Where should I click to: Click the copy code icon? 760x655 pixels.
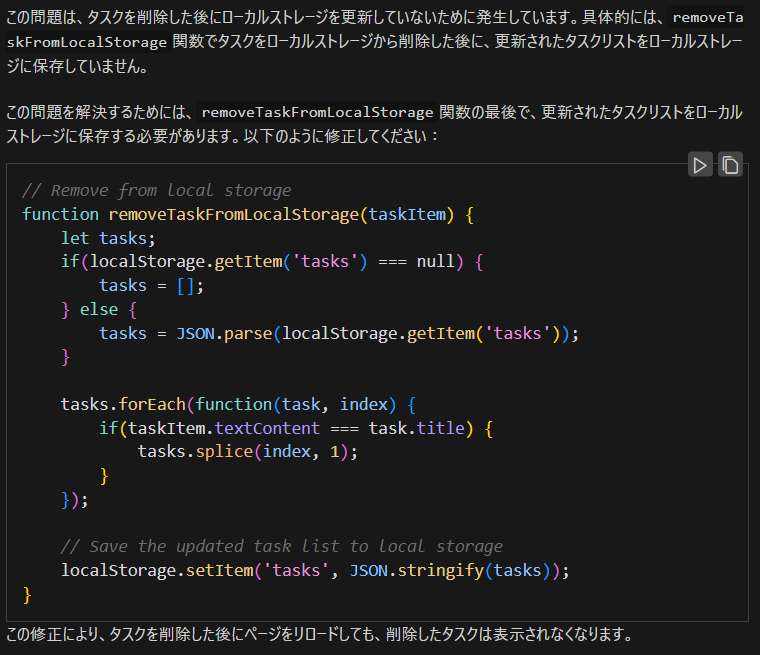coord(731,165)
